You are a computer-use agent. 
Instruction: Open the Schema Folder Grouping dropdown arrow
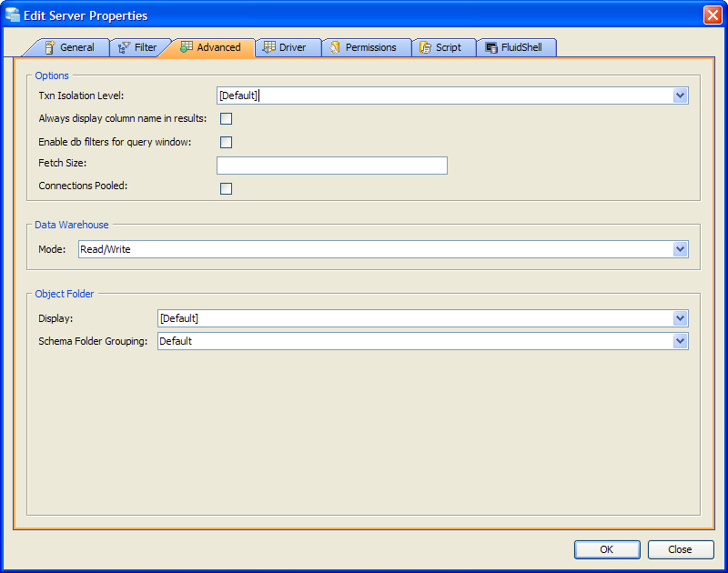[680, 341]
